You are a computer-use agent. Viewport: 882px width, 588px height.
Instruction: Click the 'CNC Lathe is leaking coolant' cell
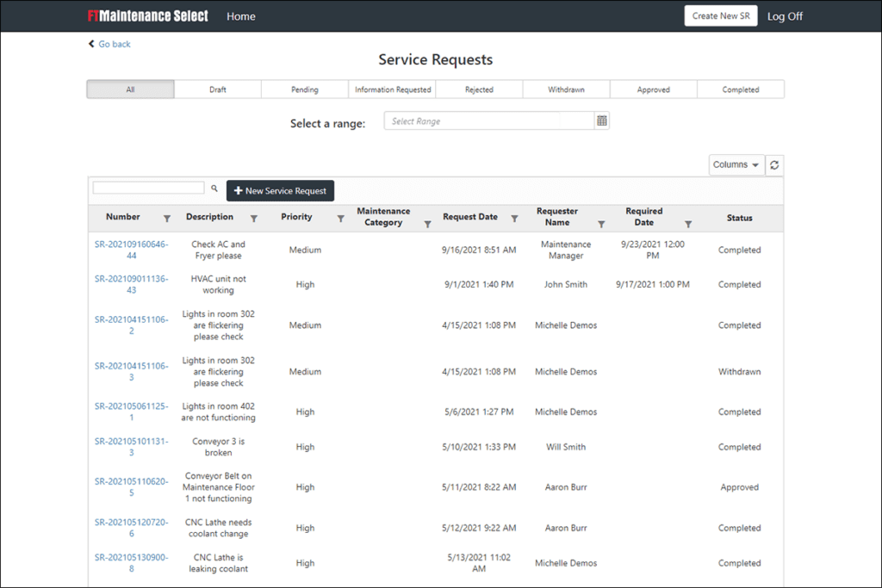[x=218, y=563]
